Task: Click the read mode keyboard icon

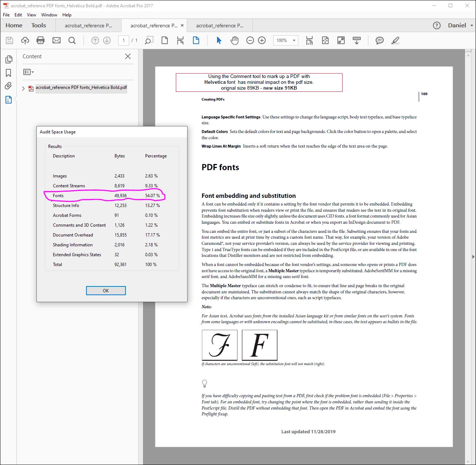Action: (357, 40)
